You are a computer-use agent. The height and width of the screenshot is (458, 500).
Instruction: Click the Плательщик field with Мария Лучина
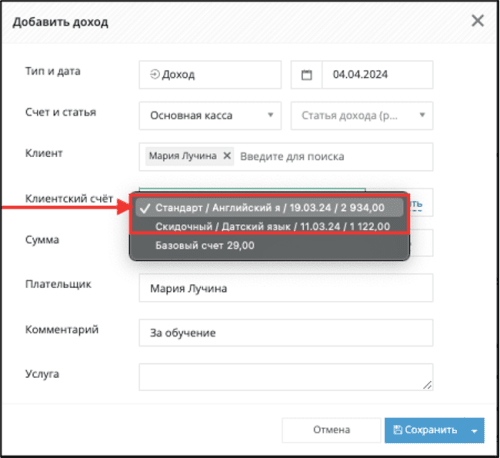pos(286,288)
